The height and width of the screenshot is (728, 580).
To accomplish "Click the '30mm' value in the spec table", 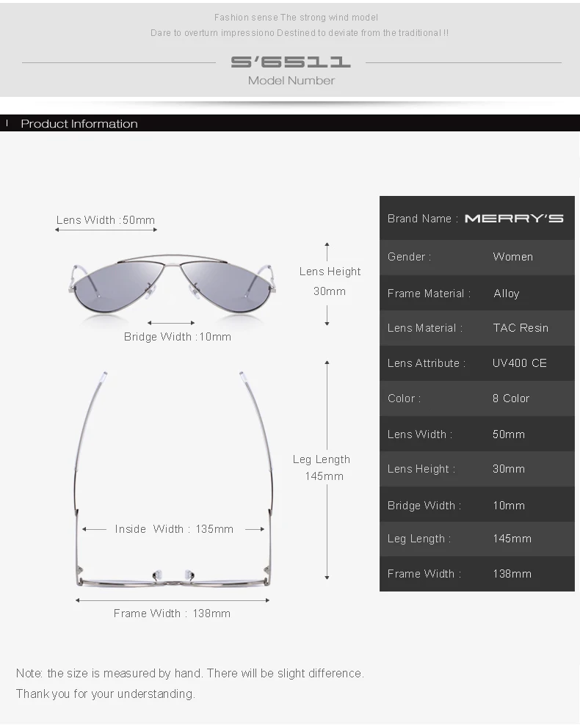I will [x=509, y=469].
